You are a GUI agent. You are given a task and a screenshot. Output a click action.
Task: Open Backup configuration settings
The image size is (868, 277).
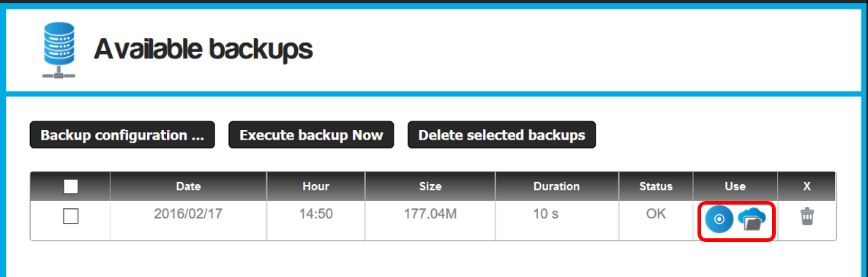pyautogui.click(x=121, y=135)
